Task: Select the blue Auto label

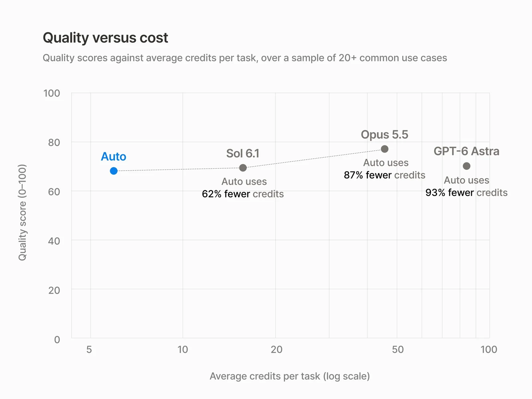Action: 114,156
